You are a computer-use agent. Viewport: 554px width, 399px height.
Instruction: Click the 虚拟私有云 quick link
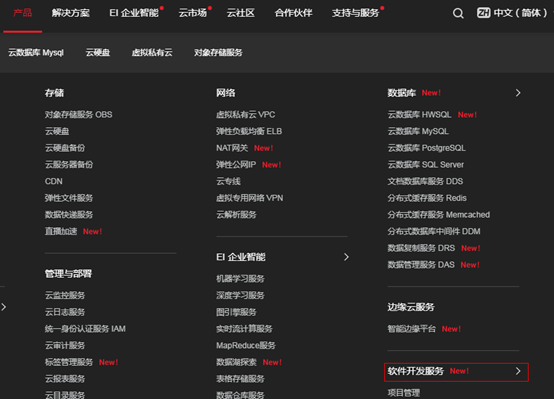tap(152, 53)
